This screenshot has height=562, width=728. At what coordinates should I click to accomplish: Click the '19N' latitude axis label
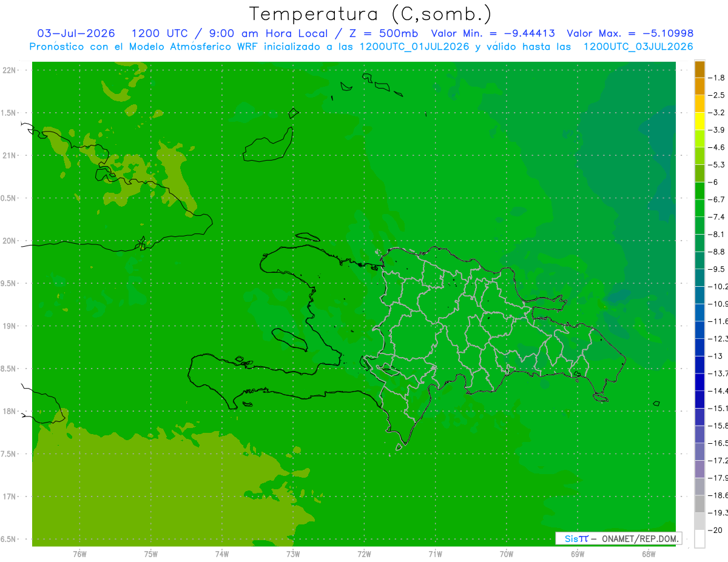9,326
